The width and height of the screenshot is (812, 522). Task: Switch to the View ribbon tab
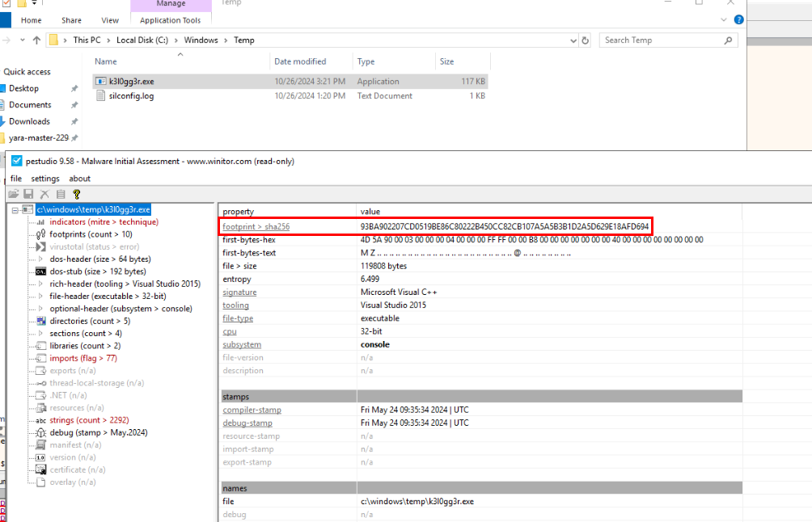(110, 20)
